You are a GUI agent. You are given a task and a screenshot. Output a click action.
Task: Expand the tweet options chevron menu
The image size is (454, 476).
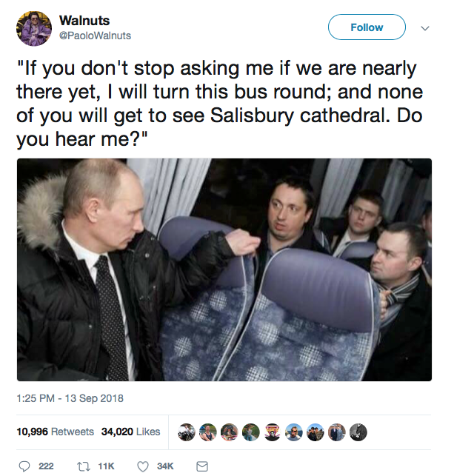coord(425,28)
